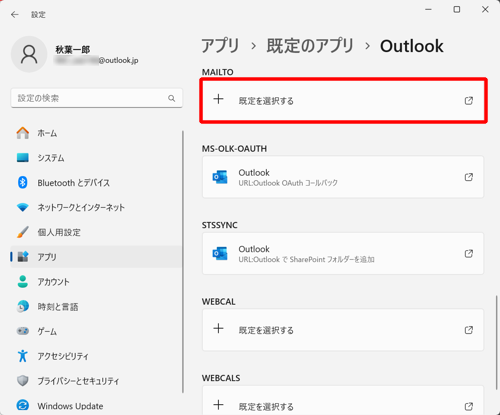Click WEBCAL row's external link icon
The height and width of the screenshot is (415, 500).
469,330
